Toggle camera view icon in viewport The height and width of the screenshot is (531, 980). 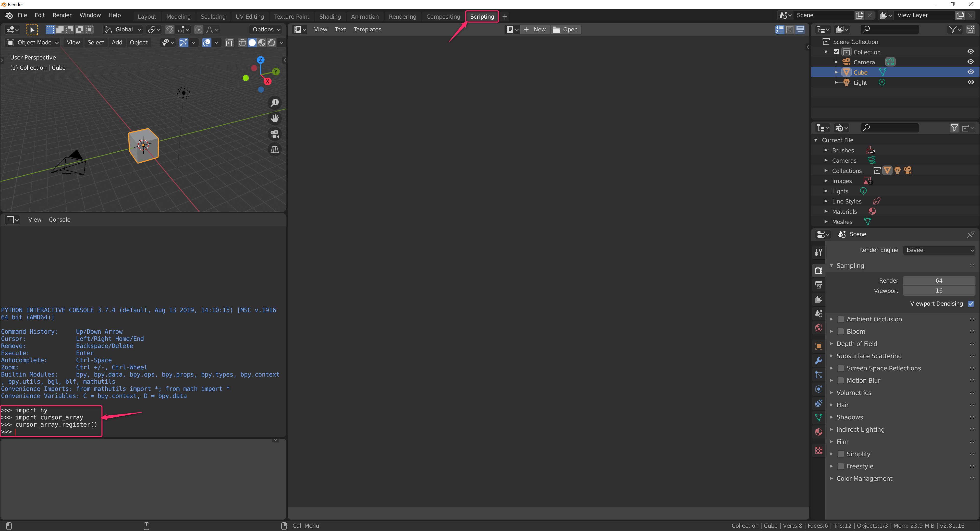pos(275,134)
